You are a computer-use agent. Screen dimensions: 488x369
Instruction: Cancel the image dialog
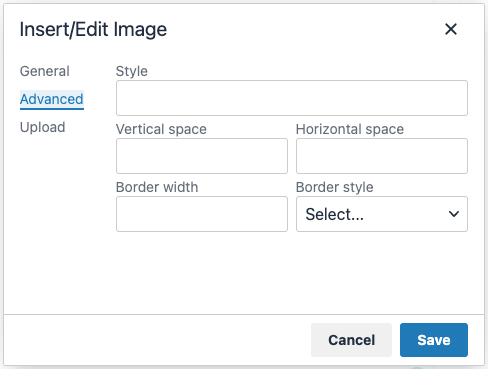point(351,340)
